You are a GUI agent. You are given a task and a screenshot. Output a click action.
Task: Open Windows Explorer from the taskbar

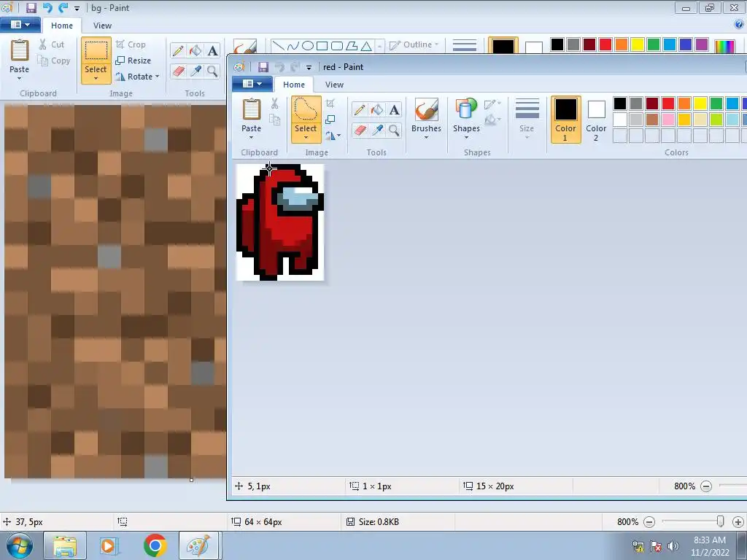tap(65, 545)
